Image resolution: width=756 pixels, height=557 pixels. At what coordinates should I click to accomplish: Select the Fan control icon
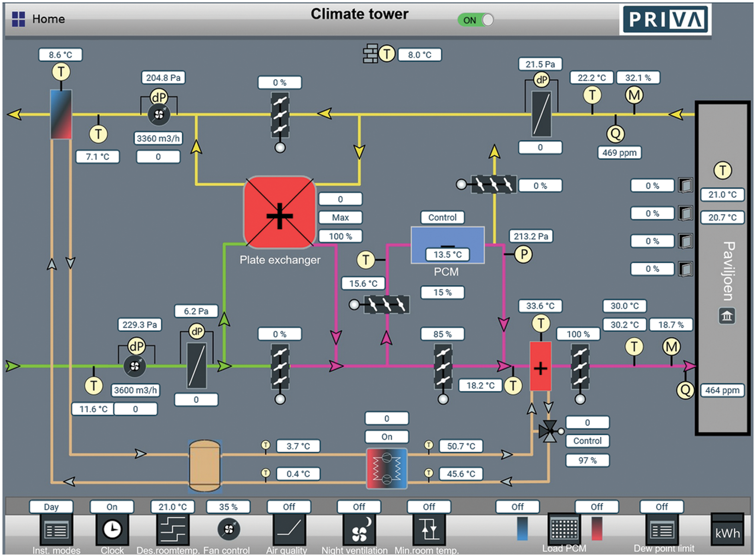tap(229, 529)
